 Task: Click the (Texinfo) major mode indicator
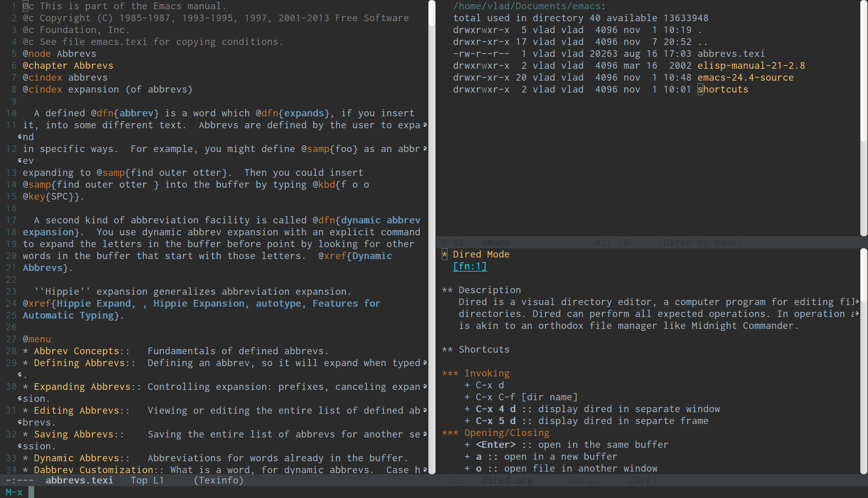[x=219, y=480]
